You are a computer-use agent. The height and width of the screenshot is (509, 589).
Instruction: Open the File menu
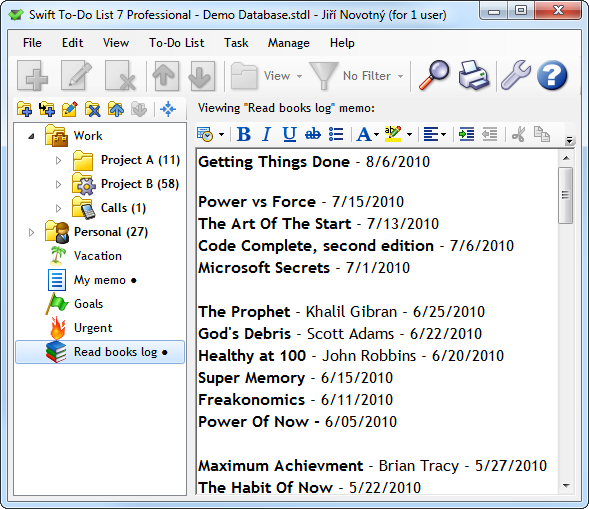pos(32,43)
